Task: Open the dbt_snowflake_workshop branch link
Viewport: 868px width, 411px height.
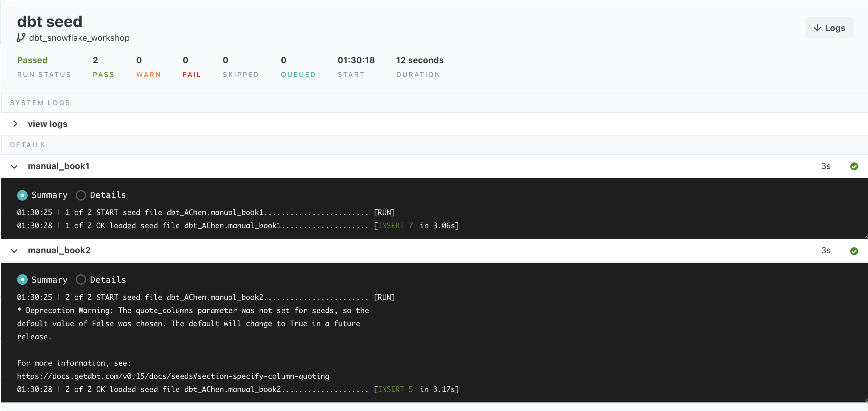Action: click(x=79, y=38)
